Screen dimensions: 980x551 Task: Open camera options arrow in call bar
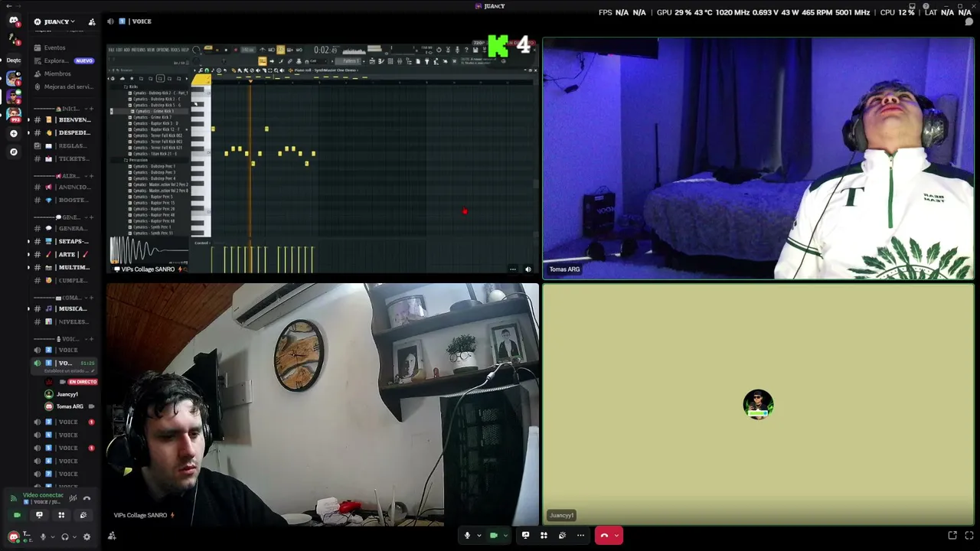point(505,536)
